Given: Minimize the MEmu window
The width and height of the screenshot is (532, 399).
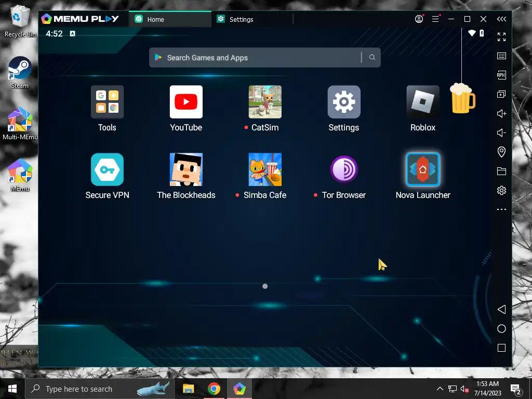Looking at the screenshot, I should coord(451,19).
